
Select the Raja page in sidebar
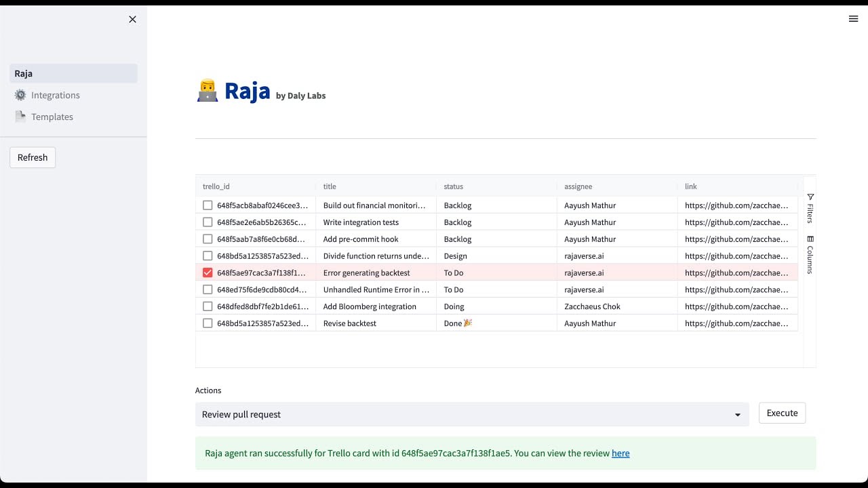click(73, 73)
